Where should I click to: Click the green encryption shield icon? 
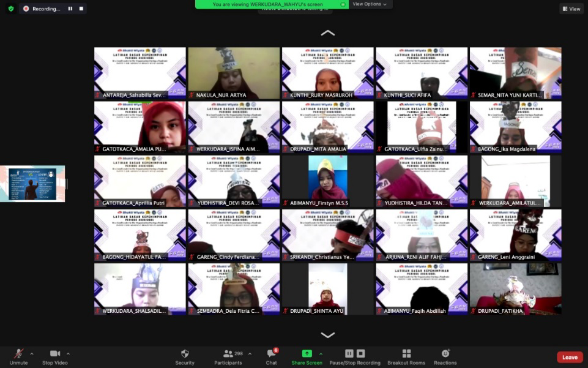tap(11, 9)
